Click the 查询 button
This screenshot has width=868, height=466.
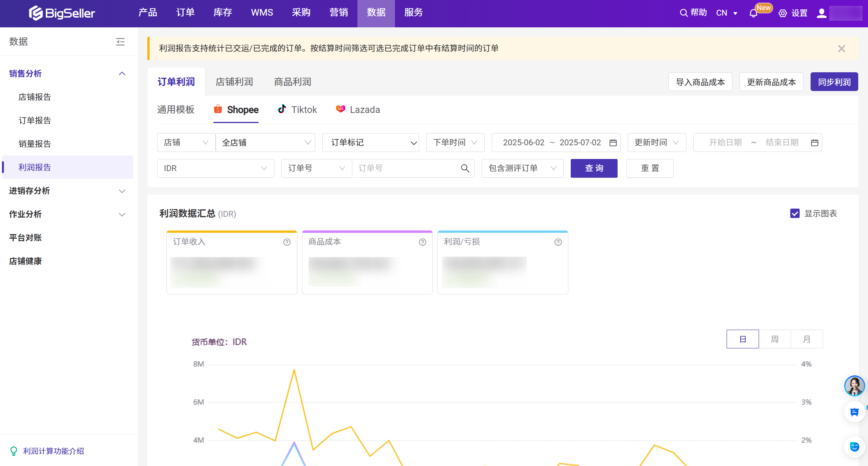click(x=594, y=168)
